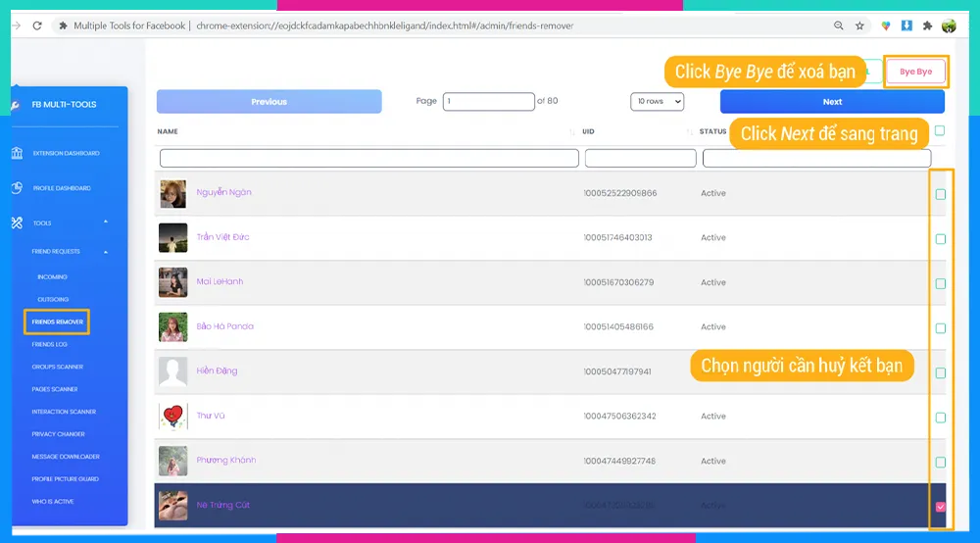Click the Name filter input field
The width and height of the screenshot is (980, 543).
(369, 159)
